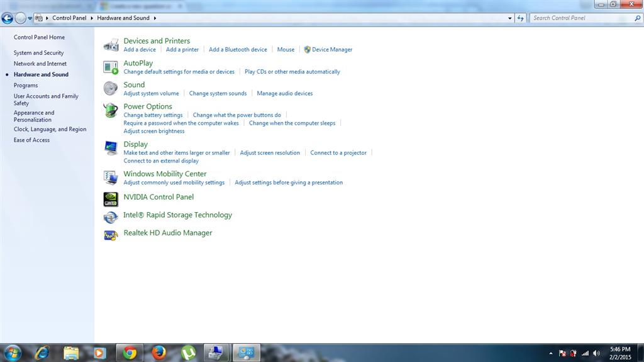Open Network and Internet category
The image size is (644, 362).
click(40, 64)
